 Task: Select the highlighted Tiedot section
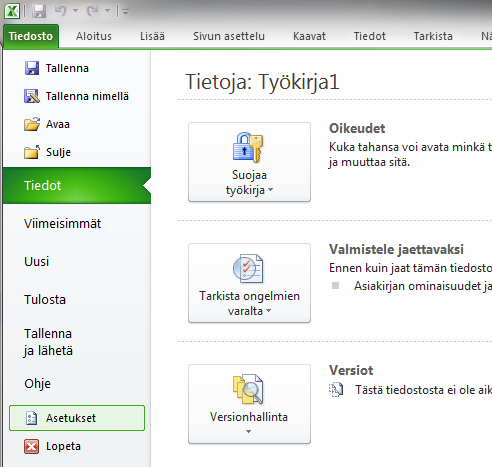pyautogui.click(x=77, y=185)
